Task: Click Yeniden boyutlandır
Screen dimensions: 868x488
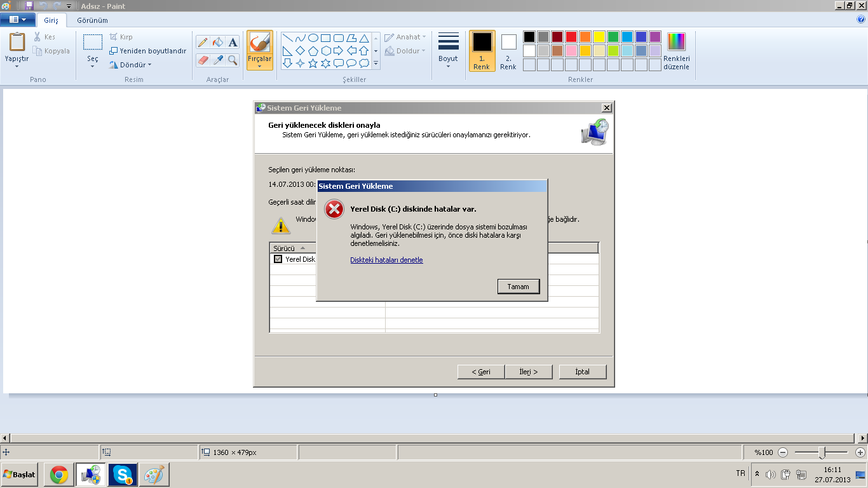Action: coord(148,51)
